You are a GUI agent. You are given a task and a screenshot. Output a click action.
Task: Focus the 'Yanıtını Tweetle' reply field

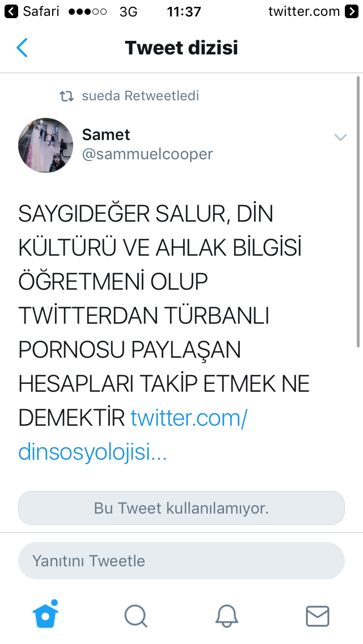[x=181, y=561]
